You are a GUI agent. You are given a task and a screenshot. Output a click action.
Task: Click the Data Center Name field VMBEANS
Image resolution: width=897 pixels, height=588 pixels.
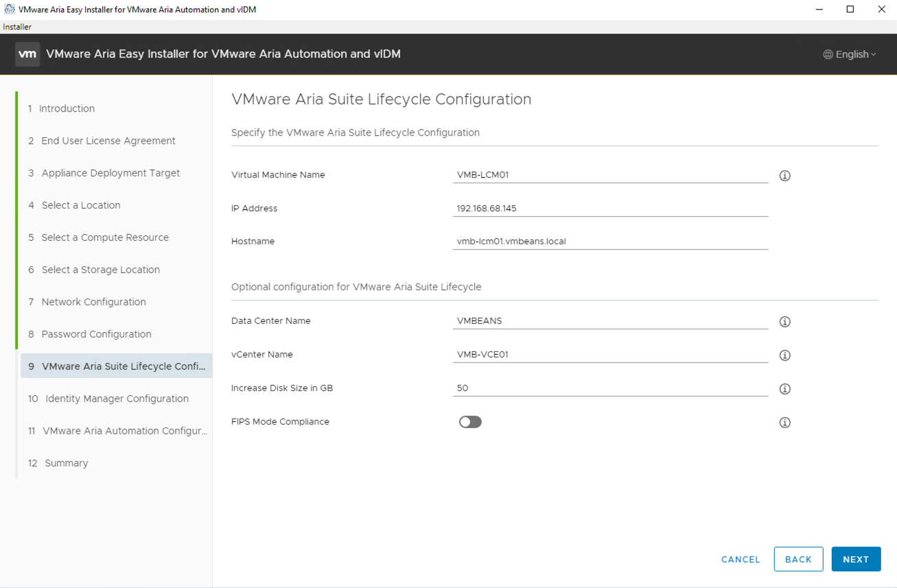click(610, 321)
